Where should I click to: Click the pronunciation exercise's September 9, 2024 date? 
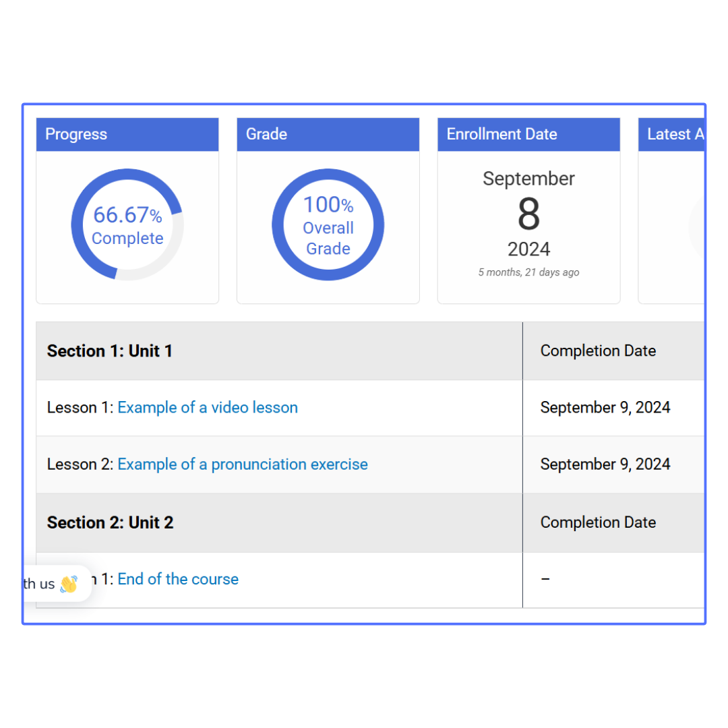pos(605,464)
